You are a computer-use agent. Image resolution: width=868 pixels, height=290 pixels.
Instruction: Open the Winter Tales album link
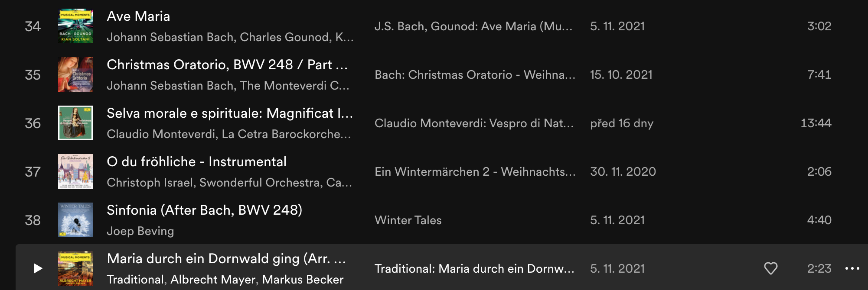[408, 220]
